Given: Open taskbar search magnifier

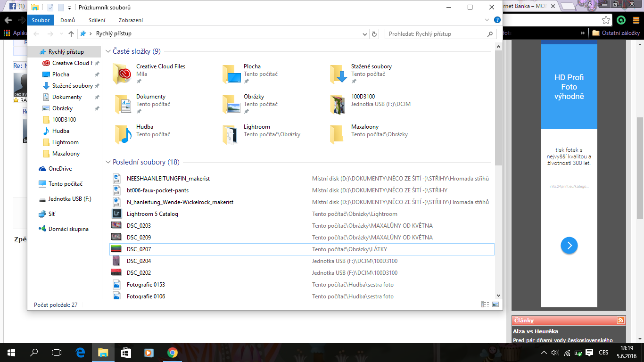Looking at the screenshot, I should point(34,352).
